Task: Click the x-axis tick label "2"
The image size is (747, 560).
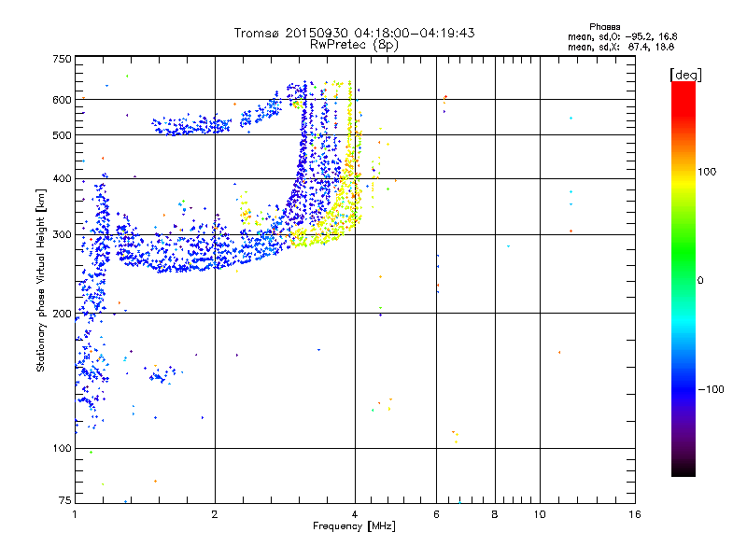Action: [x=215, y=514]
